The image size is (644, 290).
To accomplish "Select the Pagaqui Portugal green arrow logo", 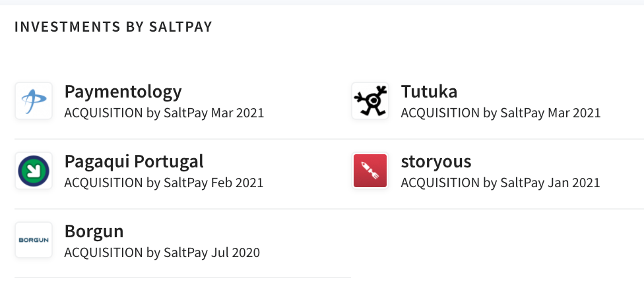I will (x=34, y=171).
